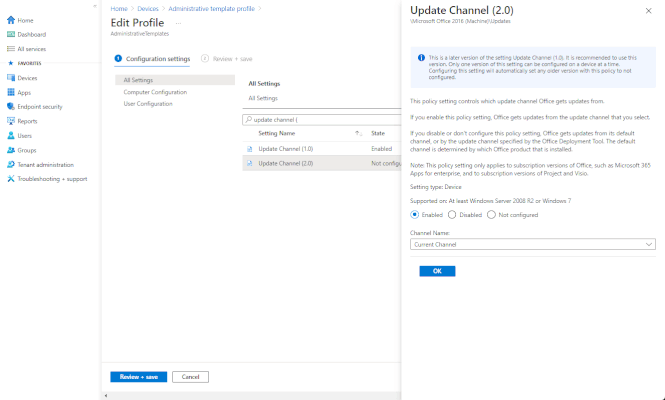Open the All services list icon

11,49
